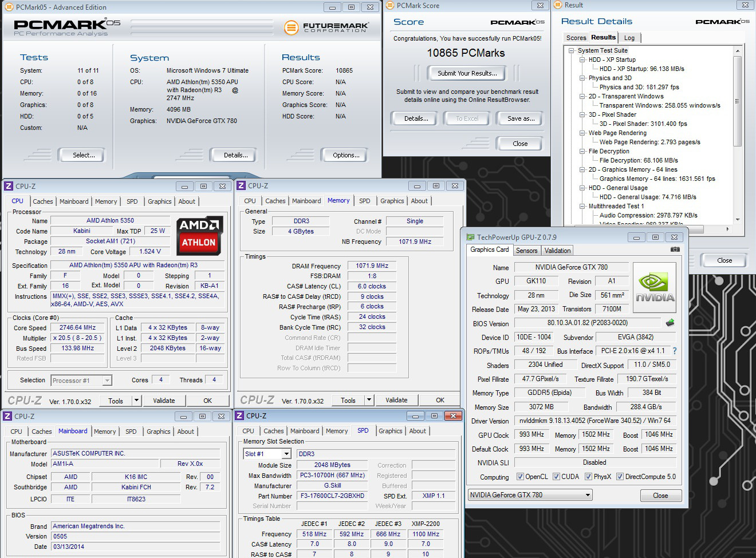The image size is (756, 558).
Task: Collapse the HDD - XP Startup node
Action: (582, 60)
